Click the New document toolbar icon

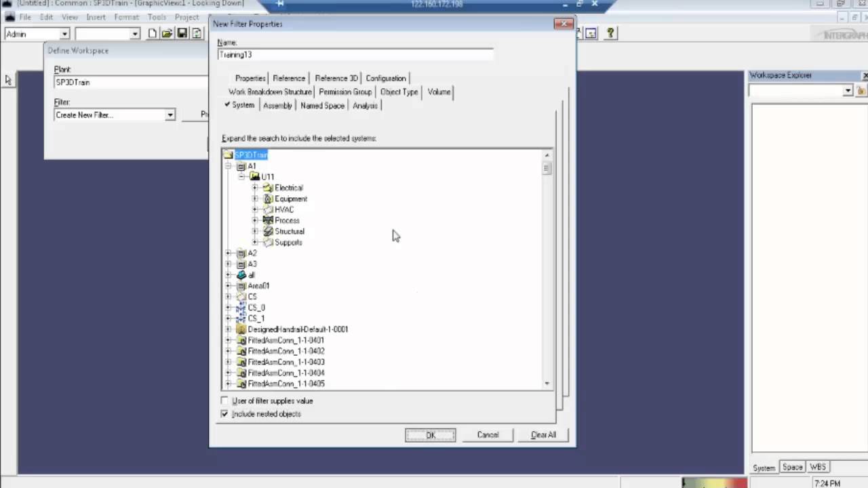(153, 33)
